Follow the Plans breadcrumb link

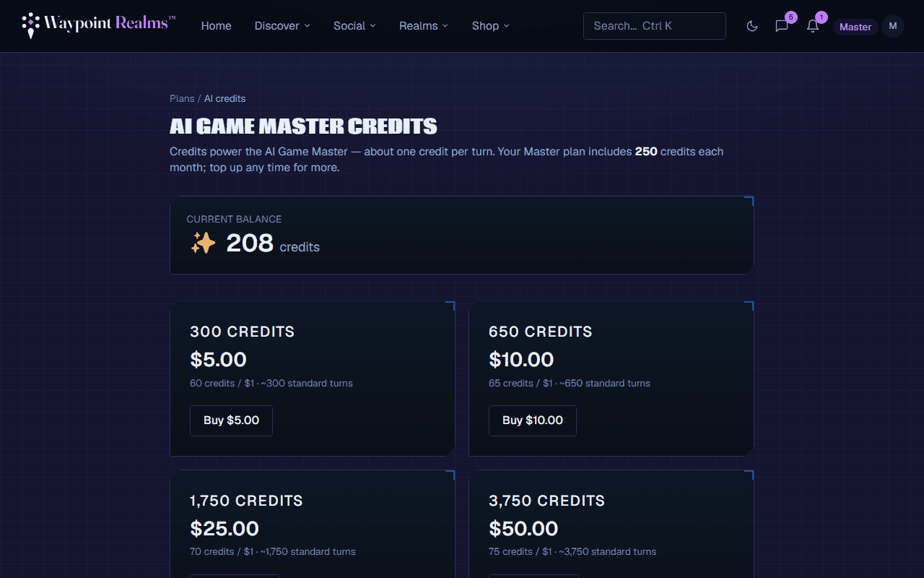pos(182,98)
